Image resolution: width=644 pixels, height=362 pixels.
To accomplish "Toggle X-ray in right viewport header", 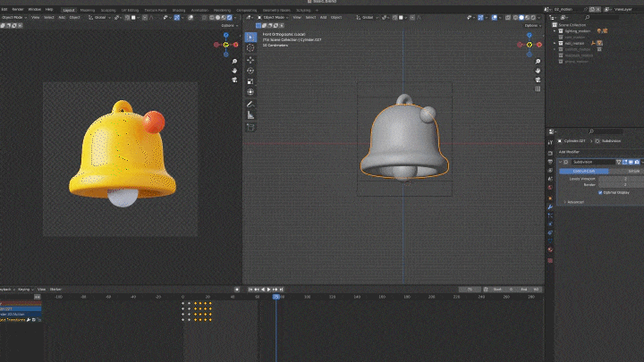I will point(508,18).
